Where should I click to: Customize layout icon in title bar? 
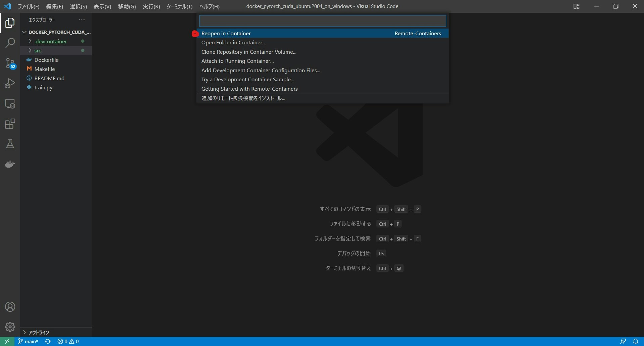[577, 6]
